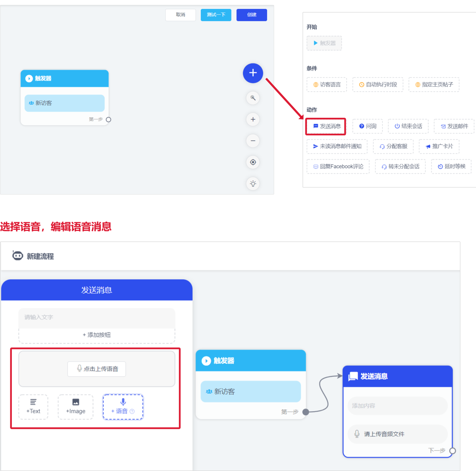Add a +Text content block

coord(33,407)
